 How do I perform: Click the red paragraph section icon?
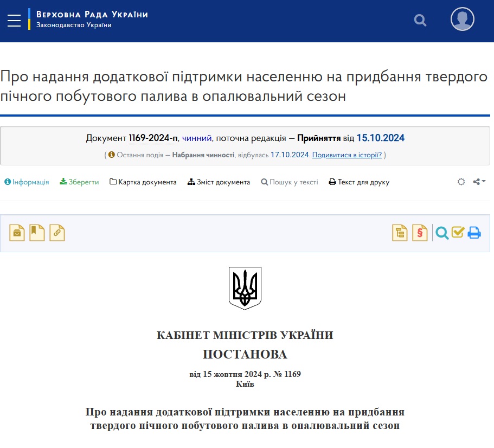(x=420, y=233)
